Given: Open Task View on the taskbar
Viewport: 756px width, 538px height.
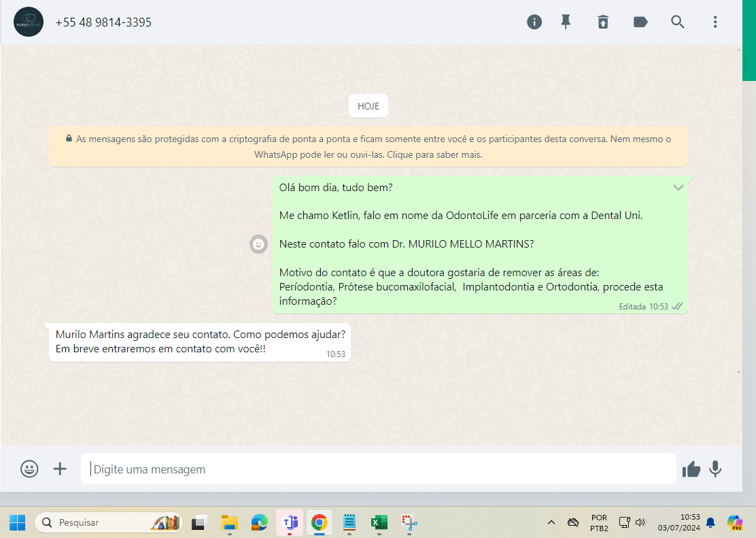Looking at the screenshot, I should pos(199,522).
